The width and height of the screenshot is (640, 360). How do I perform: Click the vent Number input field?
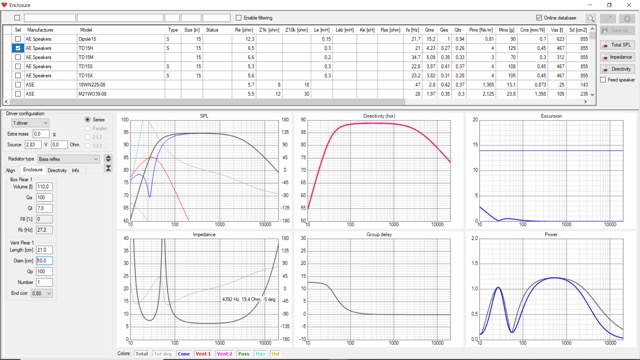tap(44, 282)
